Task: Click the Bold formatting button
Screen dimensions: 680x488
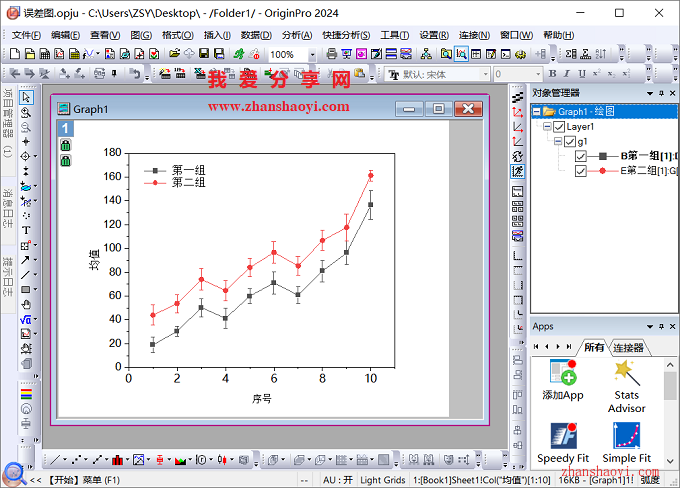Action: 552,74
